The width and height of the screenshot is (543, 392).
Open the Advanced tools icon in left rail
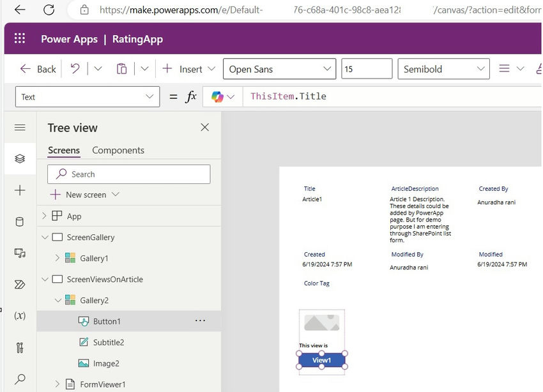[20, 347]
